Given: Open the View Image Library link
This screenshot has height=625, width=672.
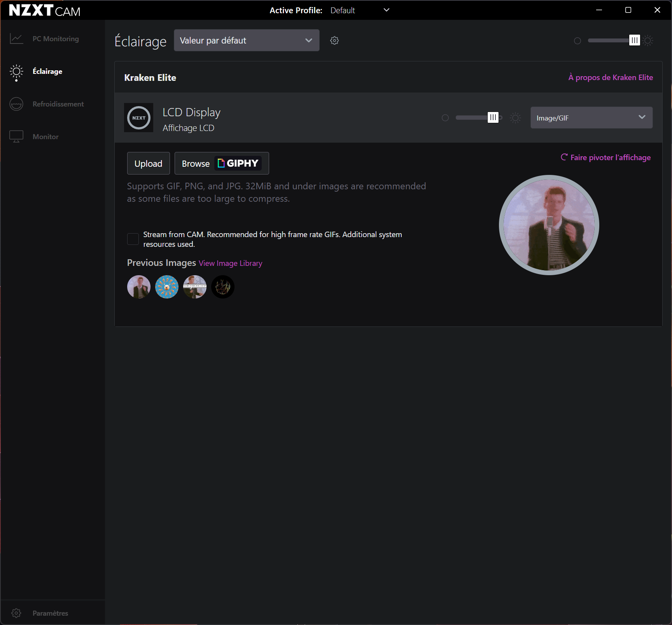Looking at the screenshot, I should [x=230, y=263].
